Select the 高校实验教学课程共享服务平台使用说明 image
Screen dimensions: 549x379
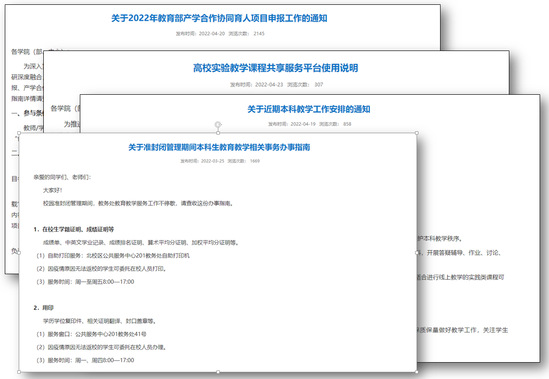(x=276, y=72)
